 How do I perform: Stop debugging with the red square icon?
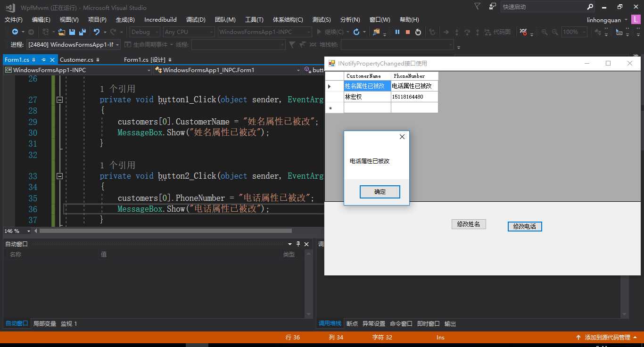point(408,32)
